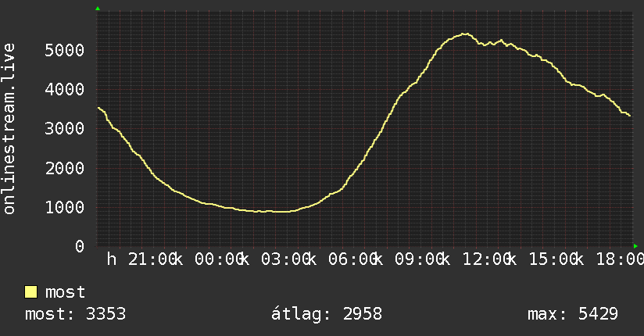Viewport: 644px width, 336px height.
Task: Select the 'most: 3353' current value
Action: [75, 314]
